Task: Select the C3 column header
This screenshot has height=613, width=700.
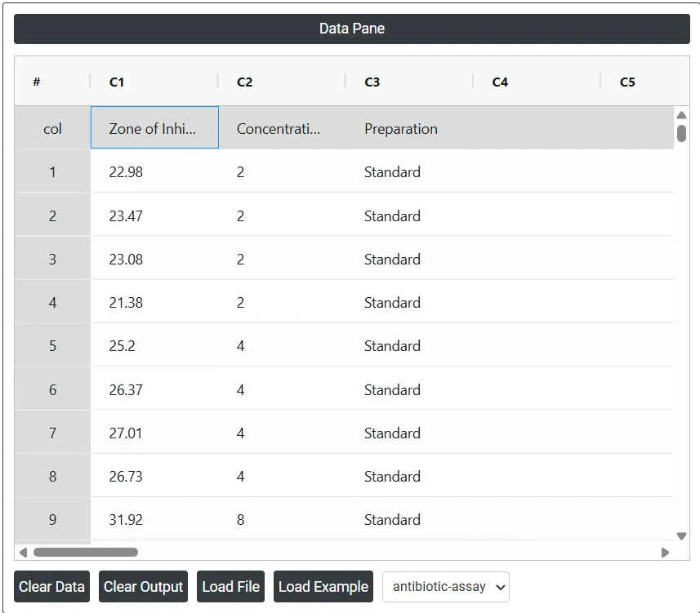Action: pyautogui.click(x=409, y=82)
